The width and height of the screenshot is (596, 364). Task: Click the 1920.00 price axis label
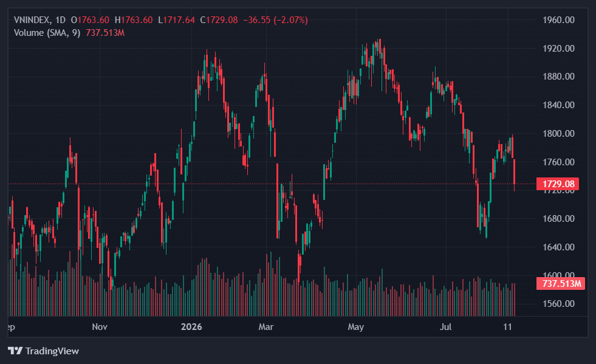[558, 48]
